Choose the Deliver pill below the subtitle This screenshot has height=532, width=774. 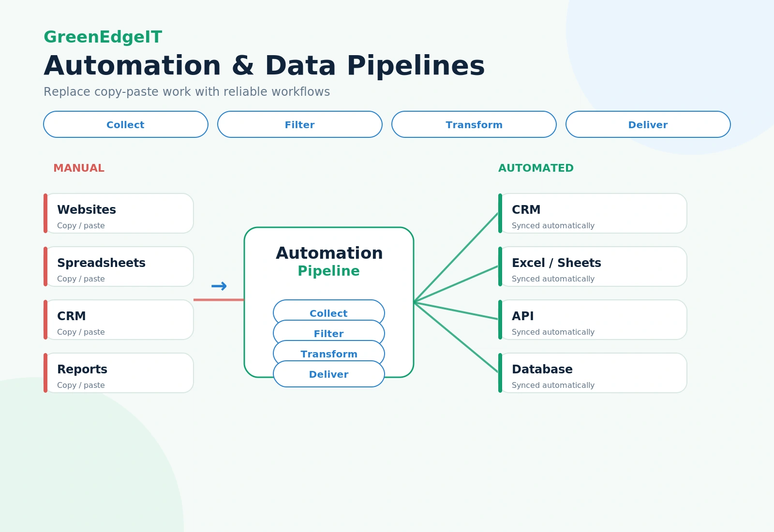pos(648,124)
